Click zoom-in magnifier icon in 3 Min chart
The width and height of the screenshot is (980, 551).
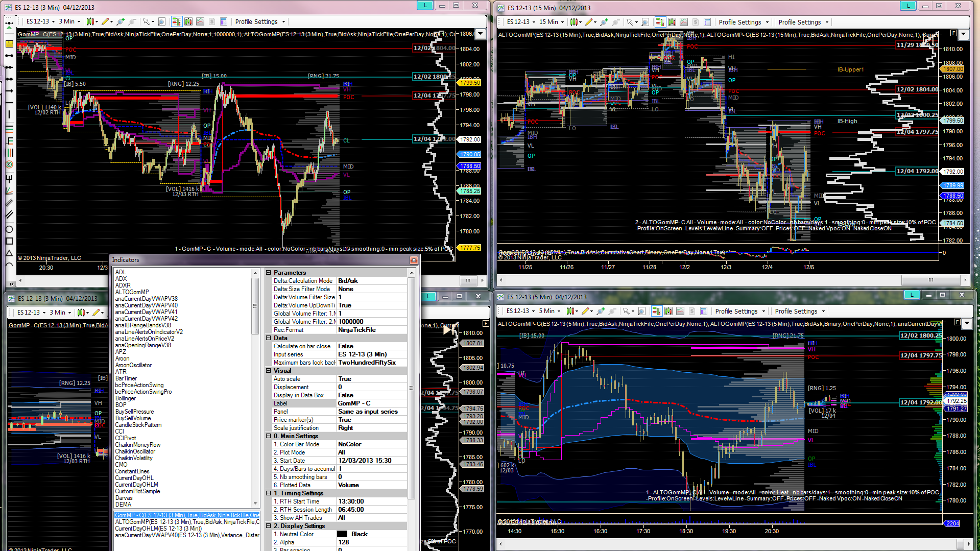pyautogui.click(x=121, y=21)
